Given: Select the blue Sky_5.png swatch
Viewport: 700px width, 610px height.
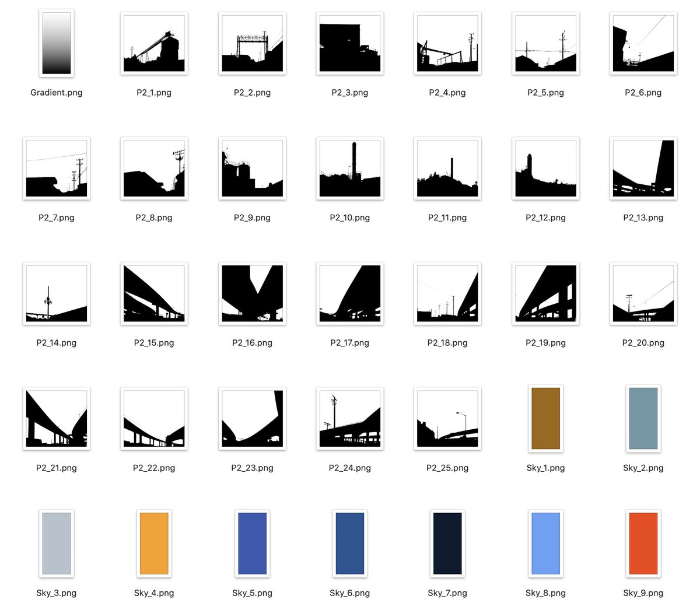Looking at the screenshot, I should (252, 544).
